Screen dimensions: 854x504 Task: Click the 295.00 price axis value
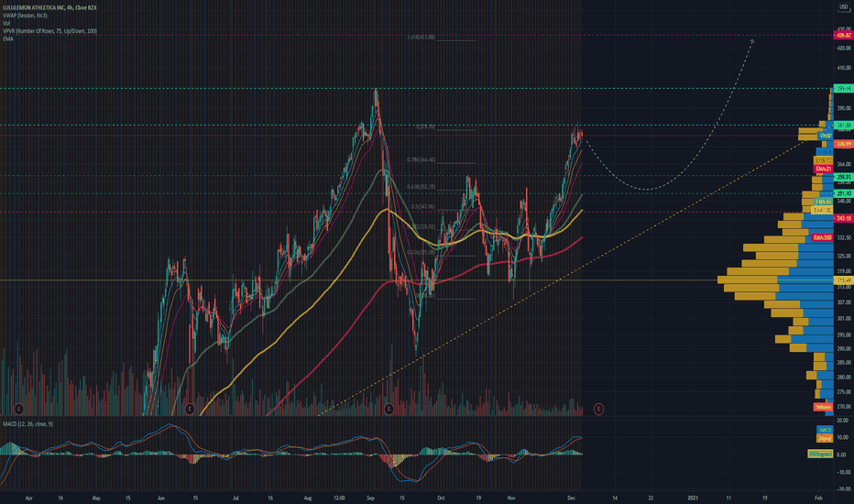pyautogui.click(x=845, y=335)
